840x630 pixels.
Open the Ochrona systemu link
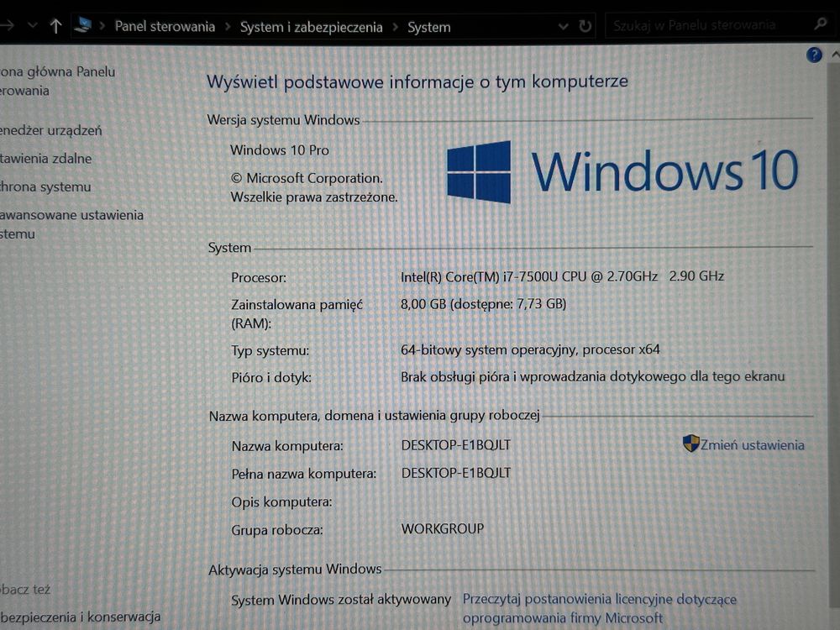point(45,187)
